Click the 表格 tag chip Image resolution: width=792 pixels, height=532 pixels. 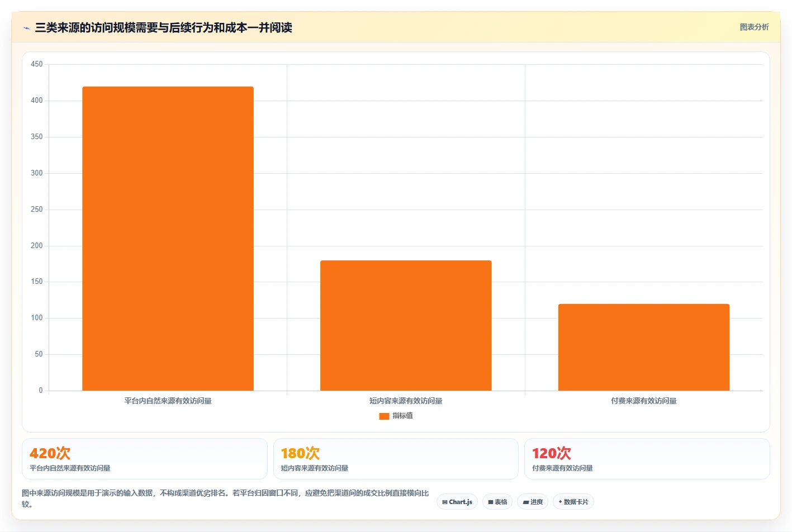point(497,502)
